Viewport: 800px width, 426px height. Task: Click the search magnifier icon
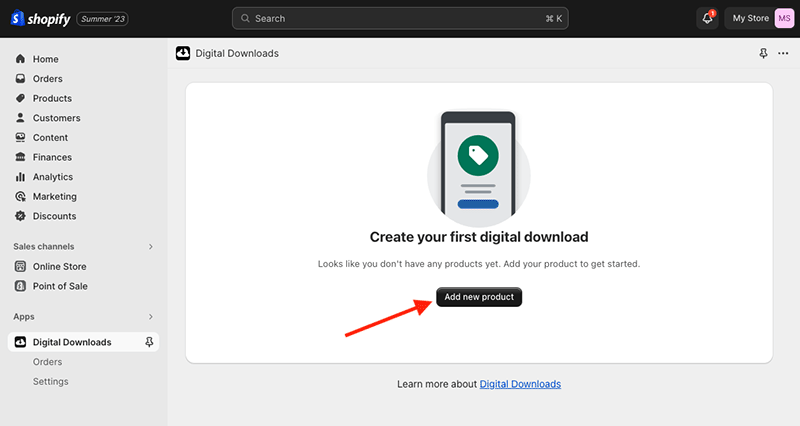[x=245, y=18]
